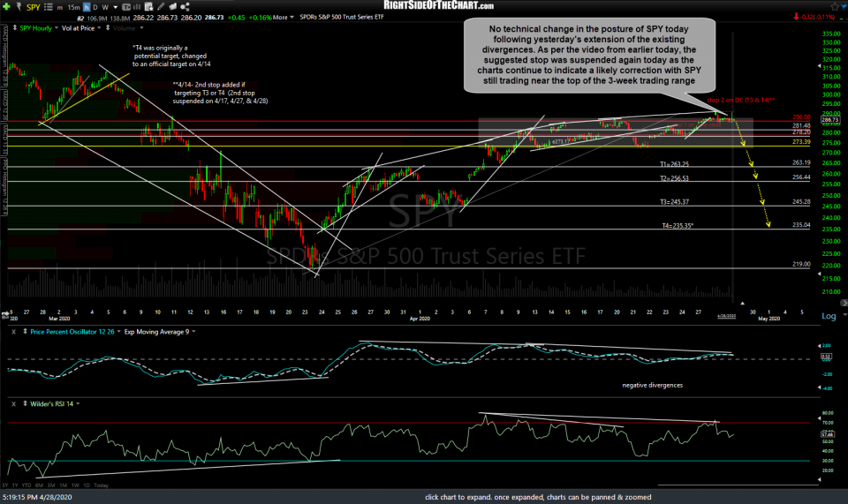
Task: Select the 15m timeframe
Action: tap(73, 8)
